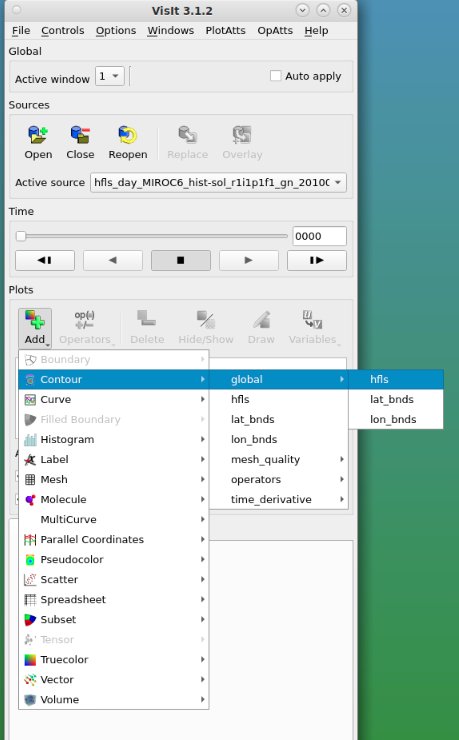Select the Mesh plot icon

(x=30, y=479)
